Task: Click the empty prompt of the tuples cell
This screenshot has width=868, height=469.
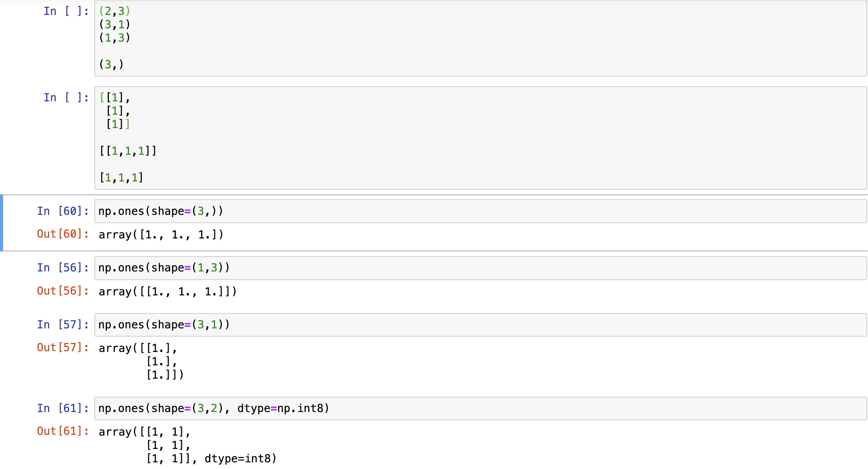Action: pos(66,11)
